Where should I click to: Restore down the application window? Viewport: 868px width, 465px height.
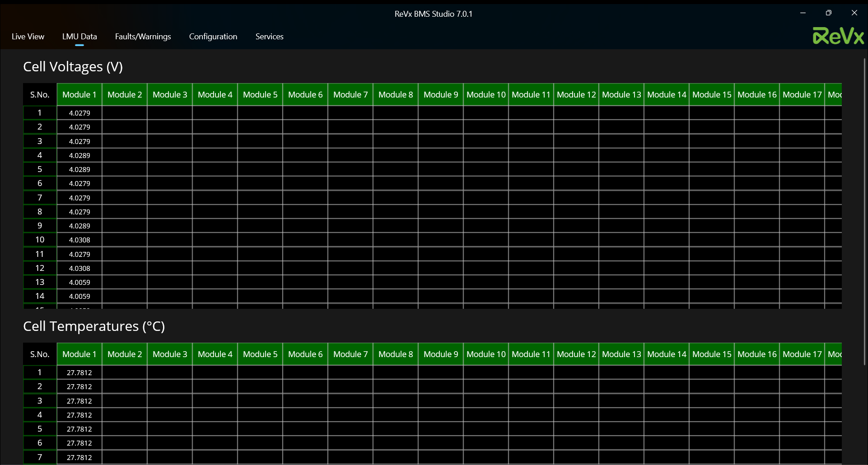828,13
